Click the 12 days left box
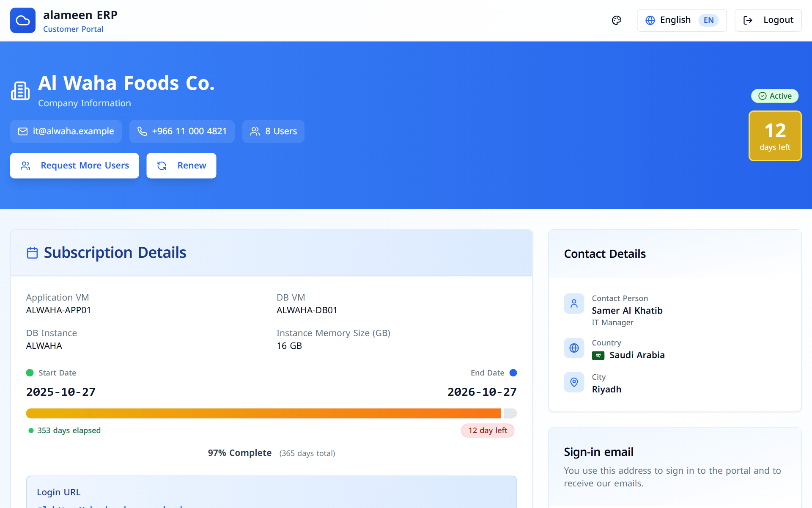Image resolution: width=812 pixels, height=508 pixels. point(775,136)
